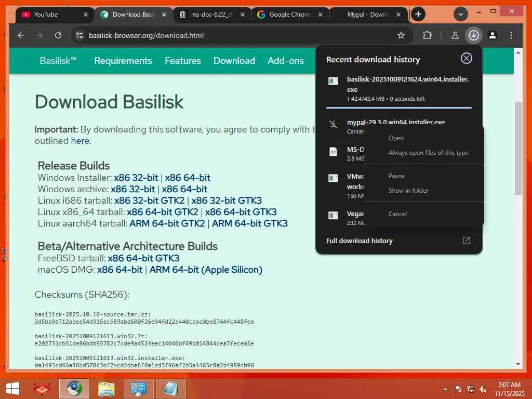532x399 pixels.
Task: Switch to the Google Chrome tab
Action: point(290,15)
